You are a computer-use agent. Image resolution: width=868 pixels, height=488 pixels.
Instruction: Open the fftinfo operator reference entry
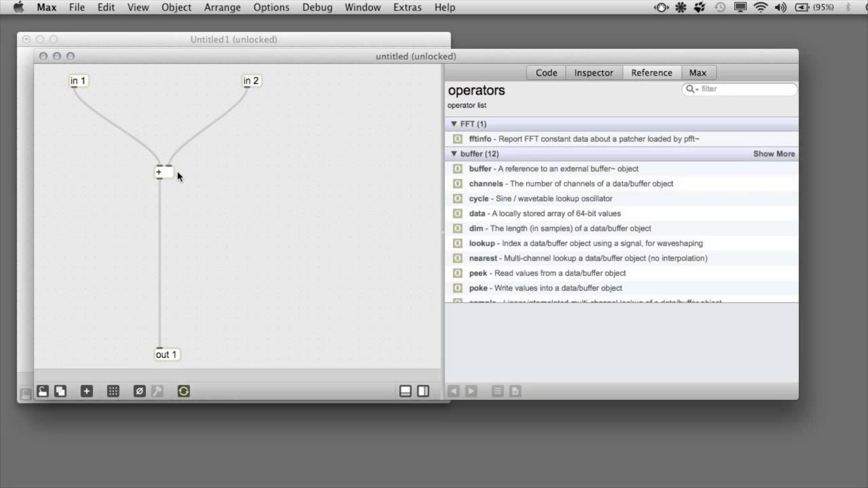[621, 139]
